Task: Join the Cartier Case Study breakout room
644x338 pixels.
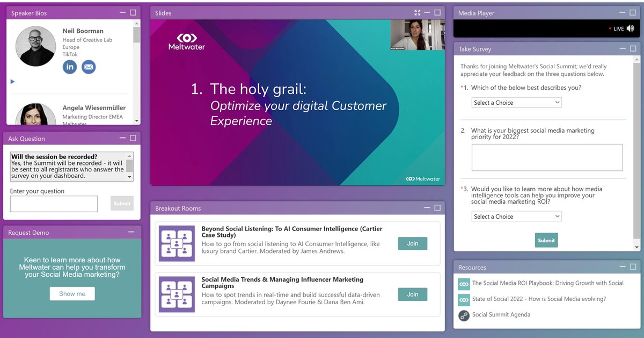Action: tap(413, 243)
